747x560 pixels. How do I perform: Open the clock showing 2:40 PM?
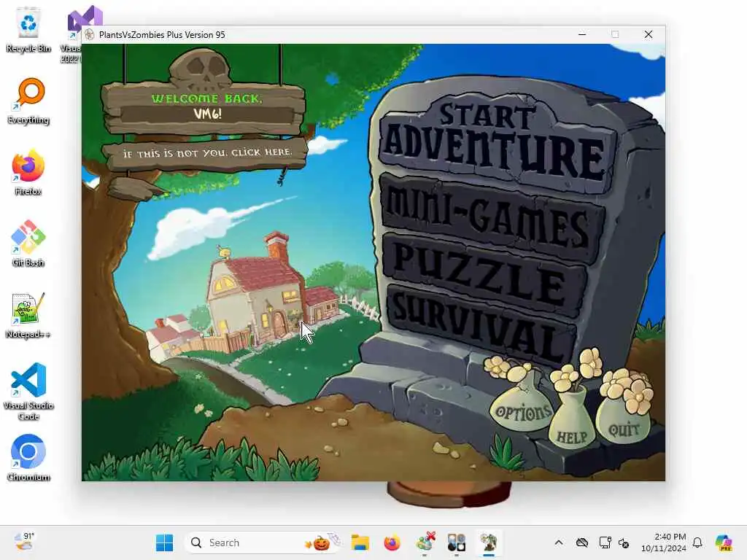tap(664, 542)
